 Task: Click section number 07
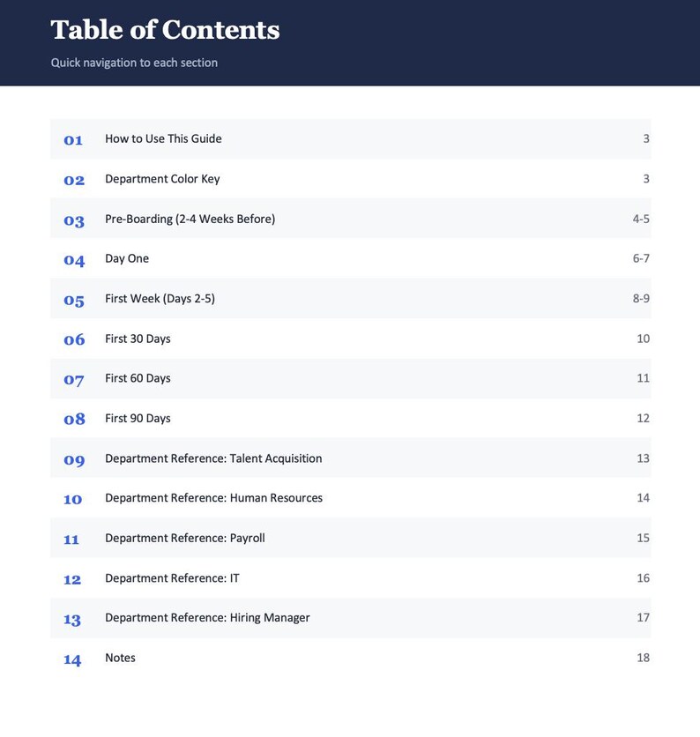[x=74, y=380]
